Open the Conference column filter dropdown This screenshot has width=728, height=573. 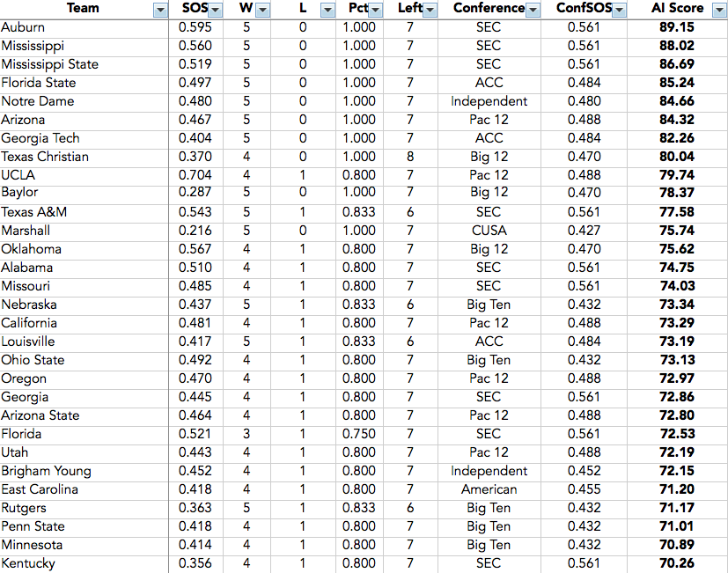pyautogui.click(x=533, y=10)
